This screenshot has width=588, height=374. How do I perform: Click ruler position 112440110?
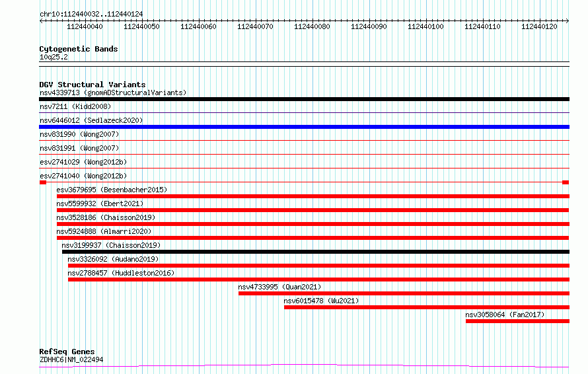click(483, 26)
